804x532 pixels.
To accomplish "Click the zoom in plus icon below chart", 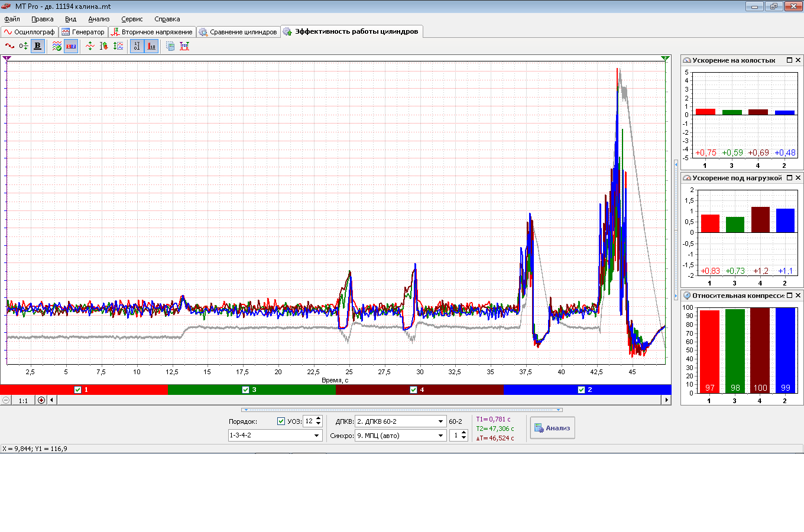I will pyautogui.click(x=41, y=400).
